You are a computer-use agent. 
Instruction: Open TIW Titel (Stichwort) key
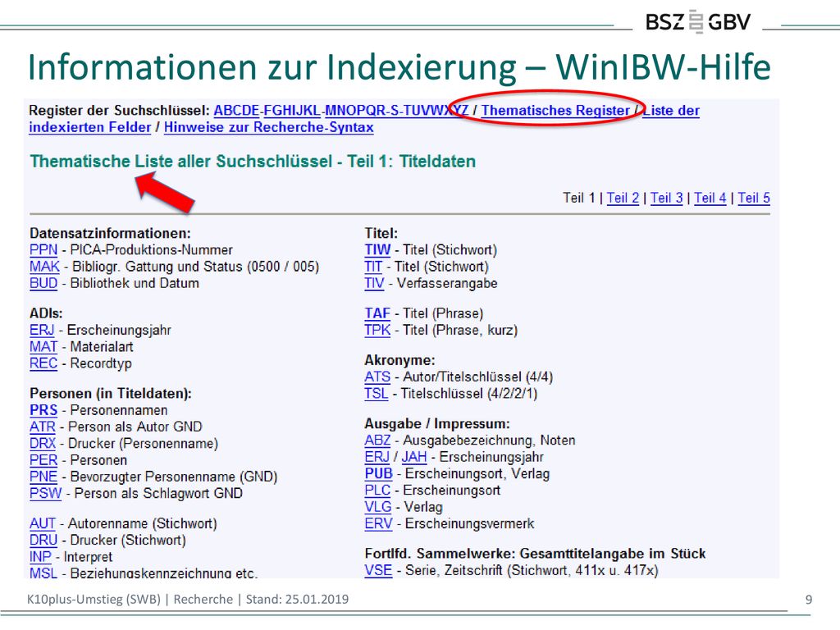point(377,249)
